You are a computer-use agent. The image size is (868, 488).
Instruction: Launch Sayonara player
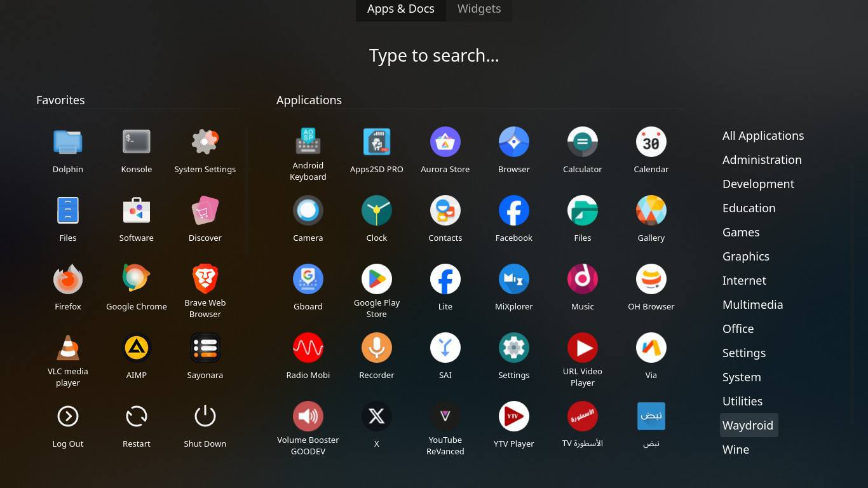tap(205, 348)
